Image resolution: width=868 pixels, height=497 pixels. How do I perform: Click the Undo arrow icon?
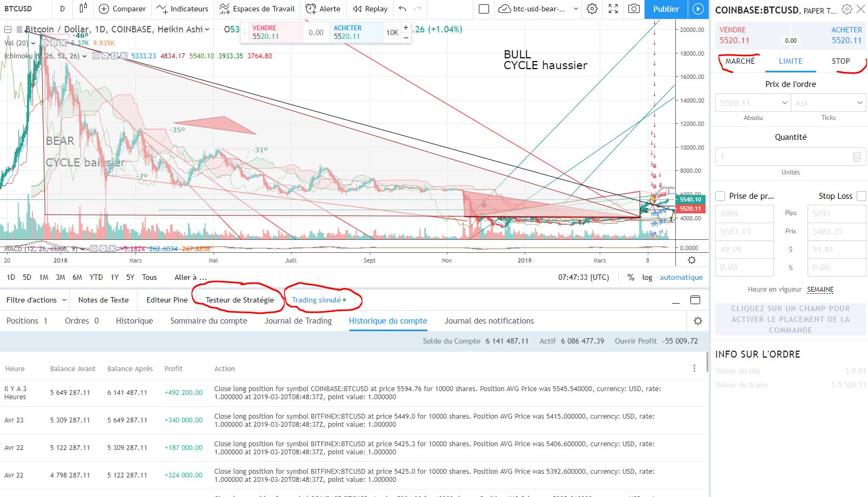pyautogui.click(x=402, y=9)
